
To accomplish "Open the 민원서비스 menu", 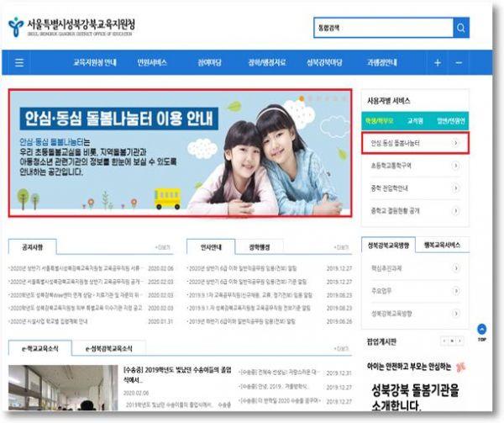I will click(152, 63).
